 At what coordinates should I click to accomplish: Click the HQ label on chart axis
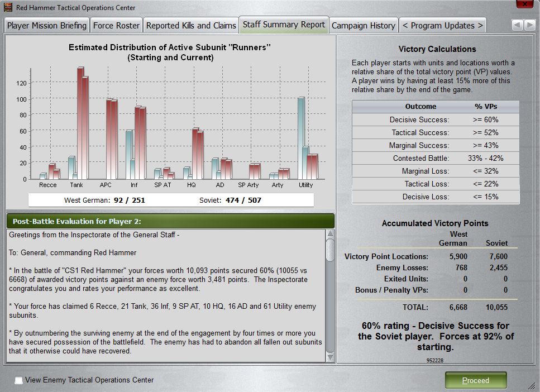(192, 185)
